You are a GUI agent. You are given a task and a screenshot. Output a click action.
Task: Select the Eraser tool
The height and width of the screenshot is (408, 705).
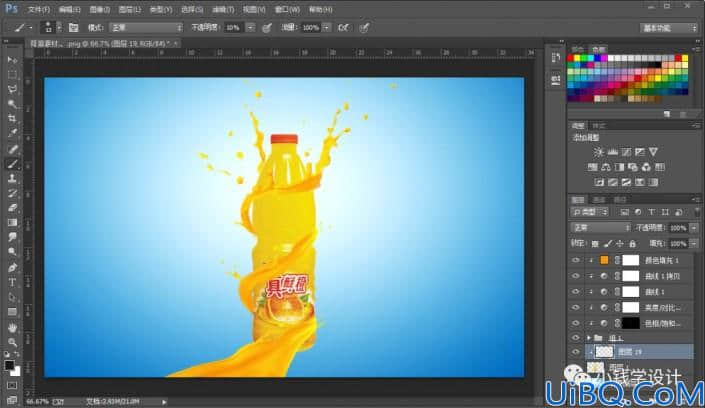(x=12, y=208)
